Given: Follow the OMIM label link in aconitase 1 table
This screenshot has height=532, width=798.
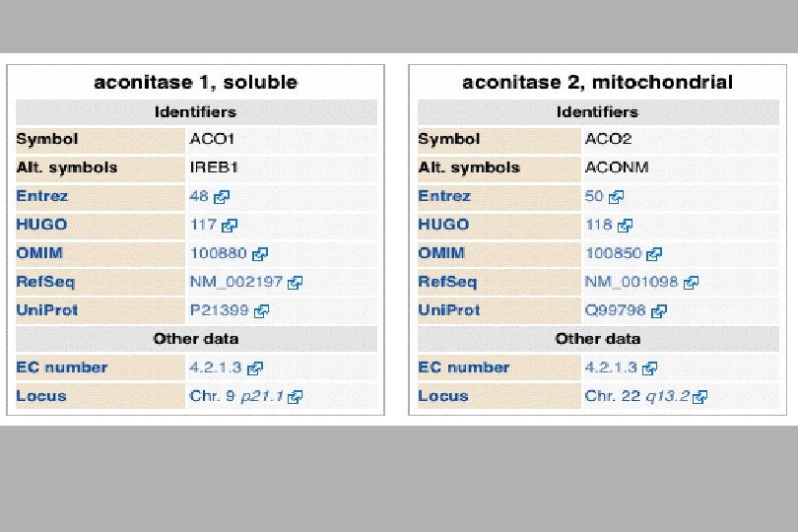Looking at the screenshot, I should (39, 253).
